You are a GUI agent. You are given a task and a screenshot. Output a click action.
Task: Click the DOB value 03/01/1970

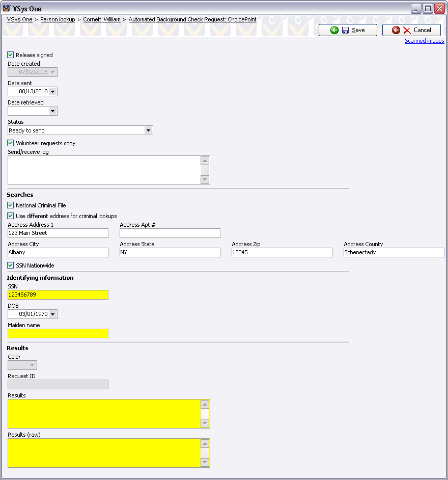pyautogui.click(x=33, y=314)
